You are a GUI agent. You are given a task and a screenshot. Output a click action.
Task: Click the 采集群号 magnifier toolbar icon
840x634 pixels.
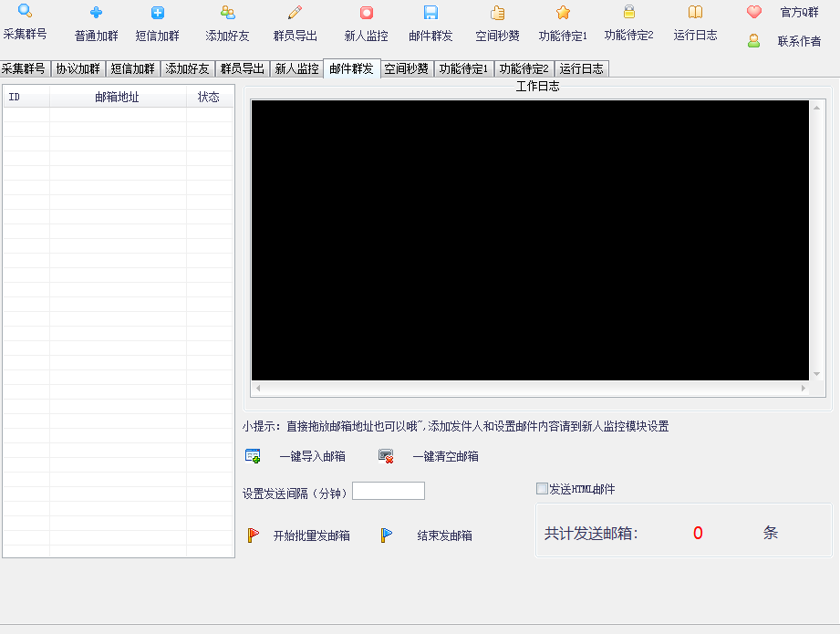(25, 11)
